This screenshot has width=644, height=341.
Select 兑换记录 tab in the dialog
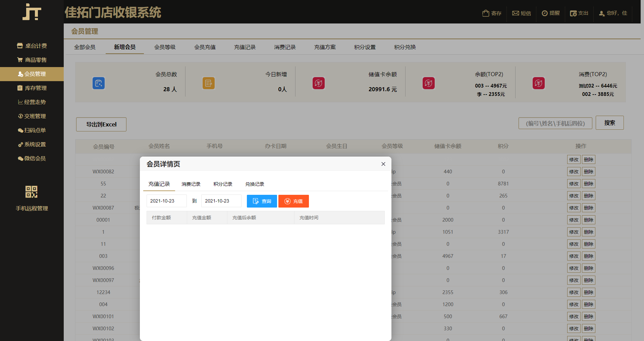(x=255, y=184)
